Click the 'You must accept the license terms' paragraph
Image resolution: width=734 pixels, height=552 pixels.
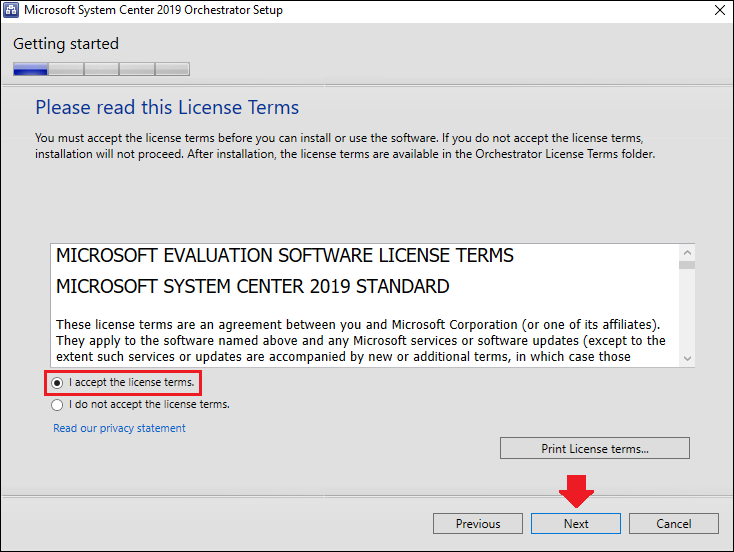point(345,146)
